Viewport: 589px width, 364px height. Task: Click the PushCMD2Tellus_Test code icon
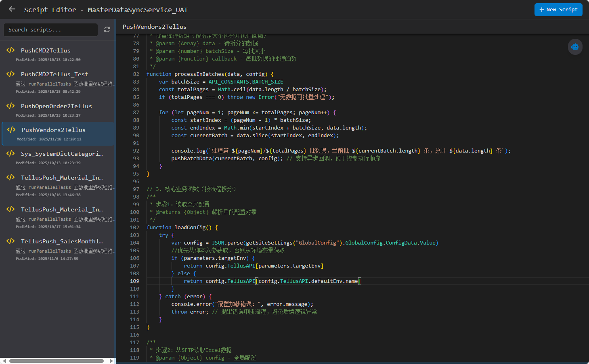10,74
